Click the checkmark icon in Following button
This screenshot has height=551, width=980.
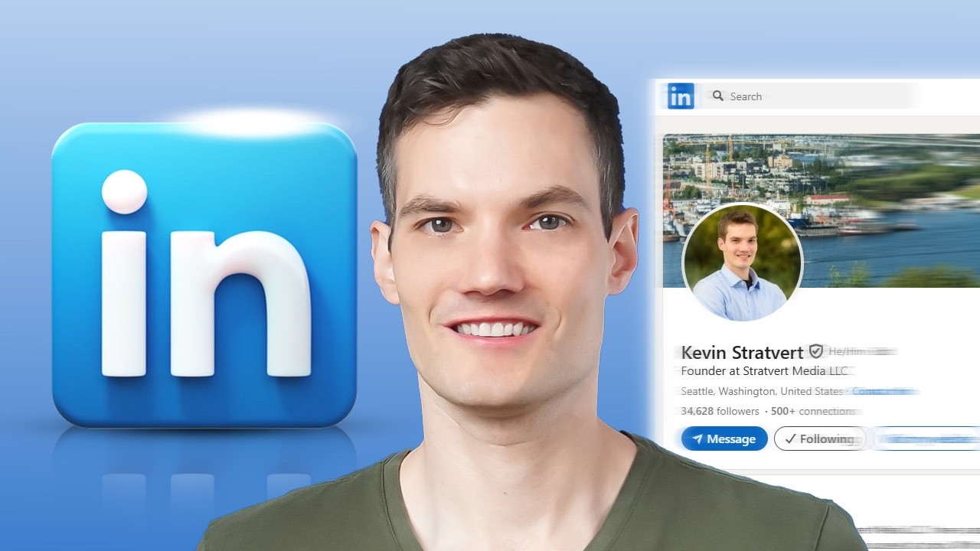coord(790,439)
